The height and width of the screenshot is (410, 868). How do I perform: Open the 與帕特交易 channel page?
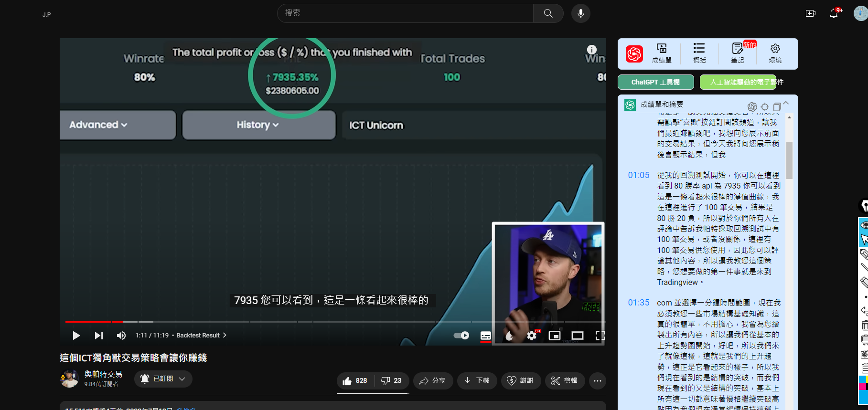103,374
